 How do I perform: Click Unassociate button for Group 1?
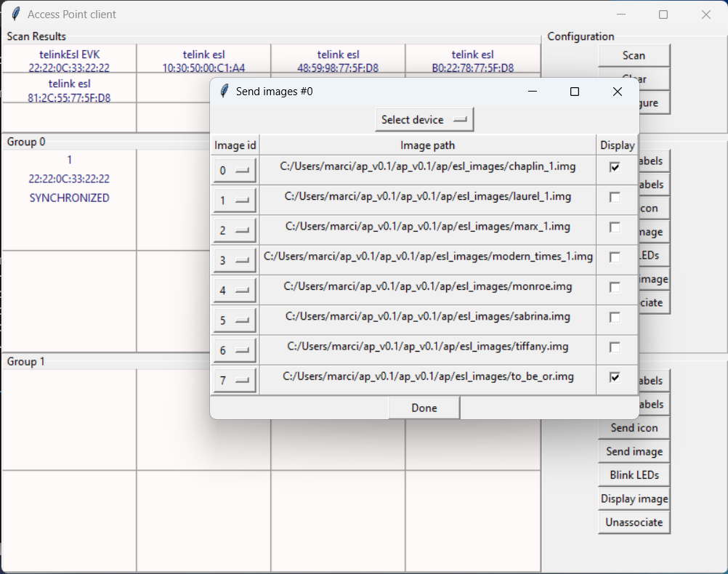click(x=634, y=522)
